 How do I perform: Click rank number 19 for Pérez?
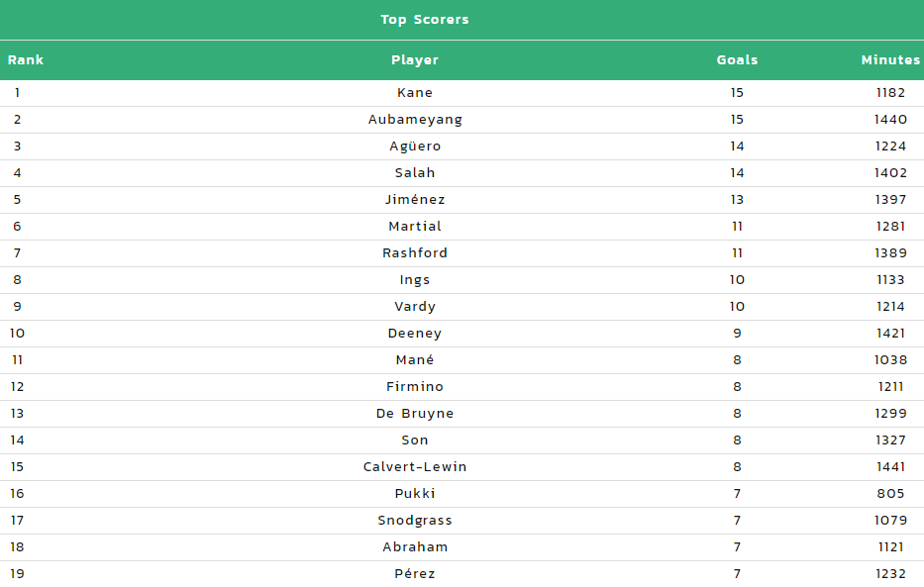pos(17,573)
